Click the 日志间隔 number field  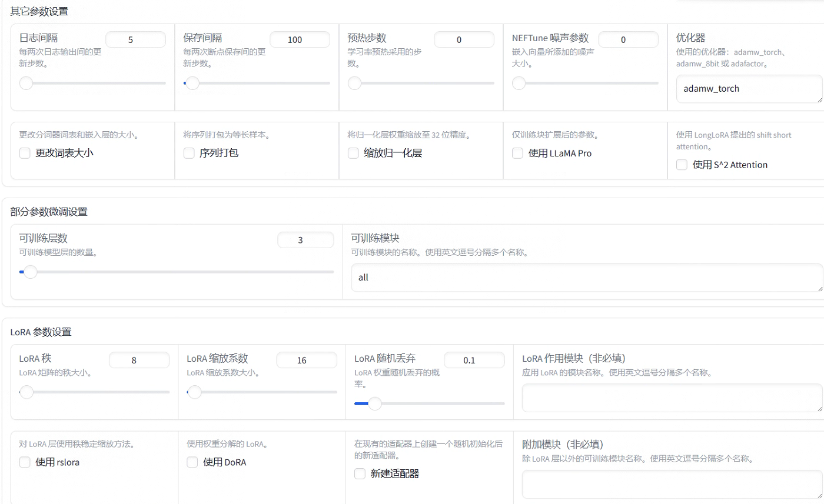point(135,40)
